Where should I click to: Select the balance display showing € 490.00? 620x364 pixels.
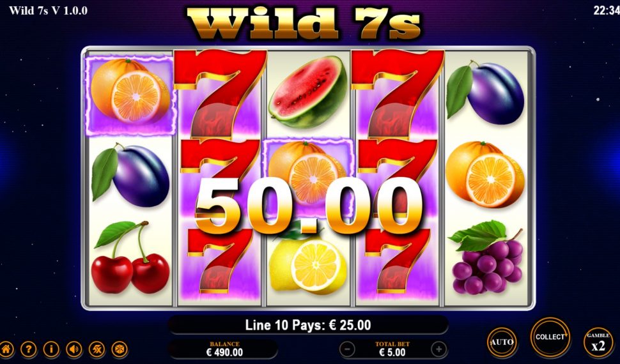click(224, 349)
